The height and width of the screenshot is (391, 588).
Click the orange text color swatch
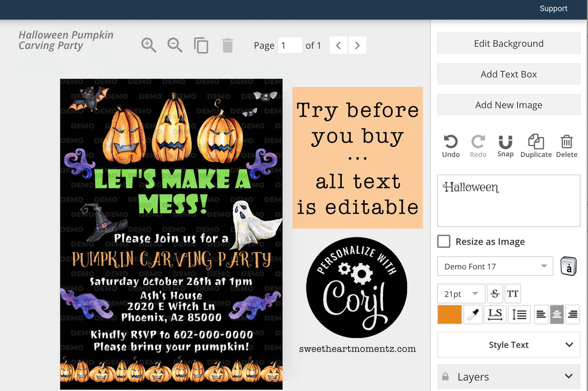point(449,315)
